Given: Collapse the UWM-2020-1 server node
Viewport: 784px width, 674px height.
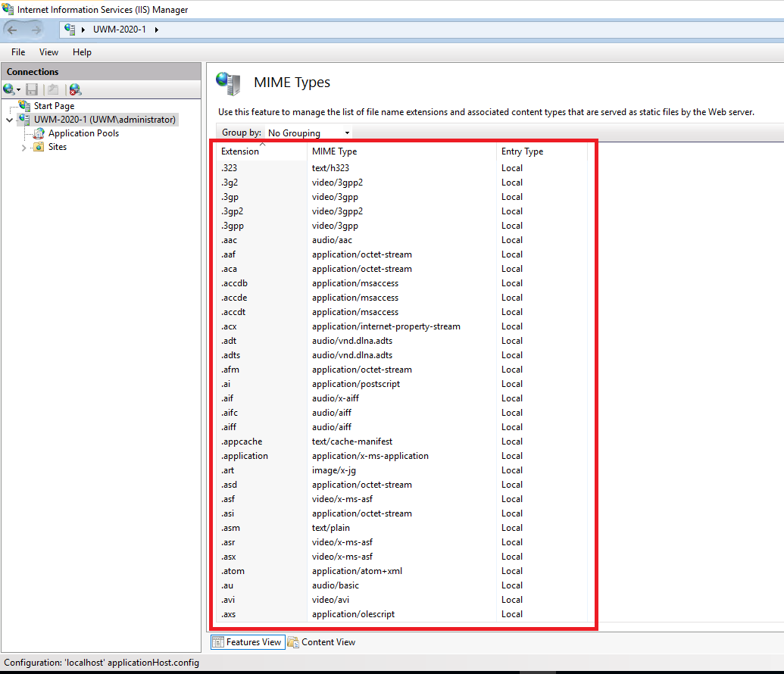Looking at the screenshot, I should 10,120.
